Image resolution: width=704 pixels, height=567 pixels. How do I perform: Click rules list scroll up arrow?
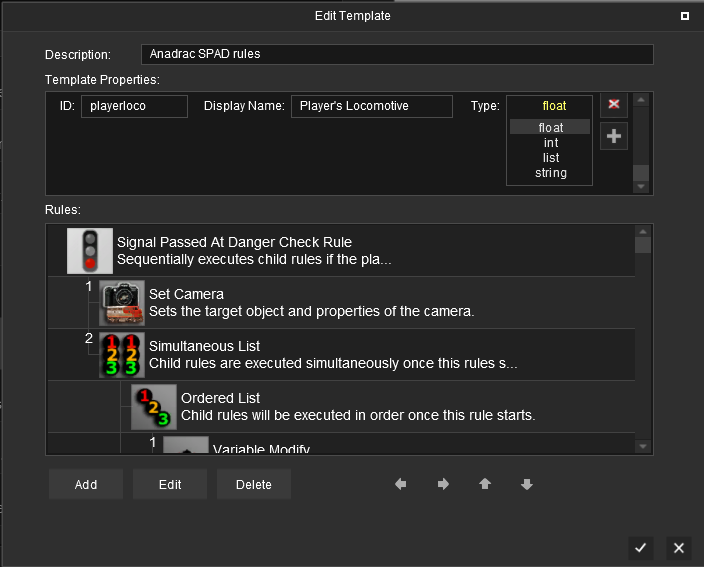[643, 231]
